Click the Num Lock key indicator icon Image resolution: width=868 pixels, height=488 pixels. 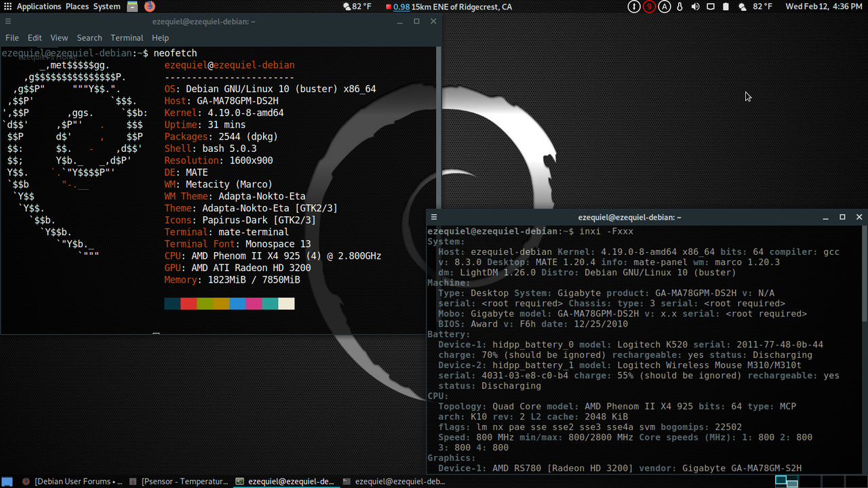(x=634, y=7)
